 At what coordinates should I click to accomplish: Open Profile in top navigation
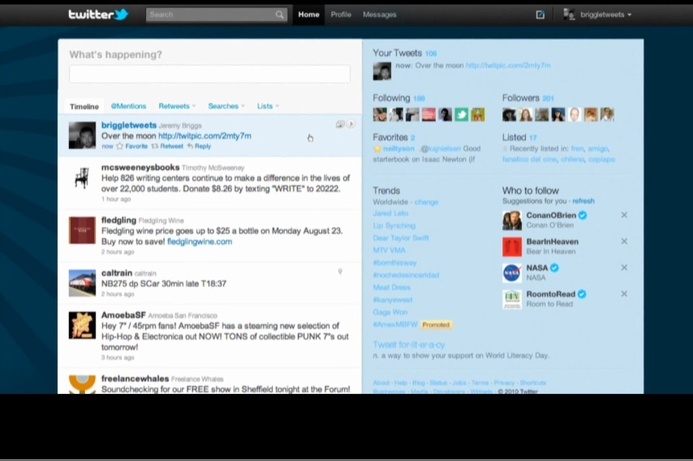point(341,15)
